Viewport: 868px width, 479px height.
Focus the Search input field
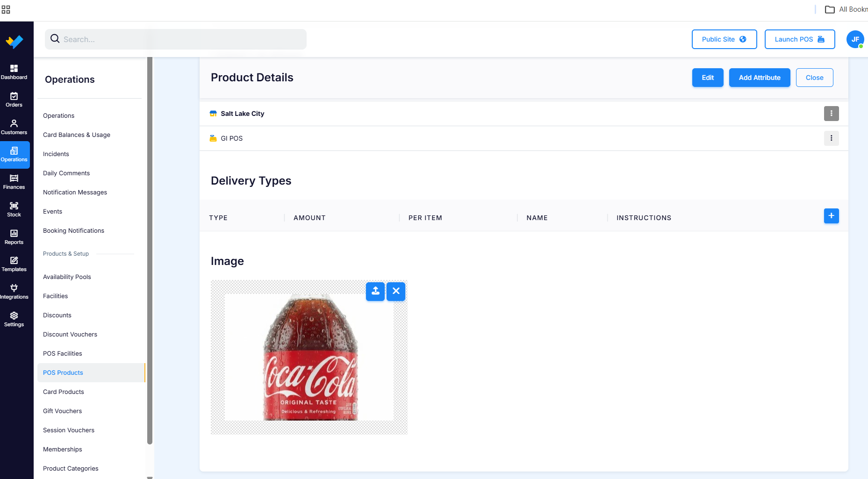[176, 39]
